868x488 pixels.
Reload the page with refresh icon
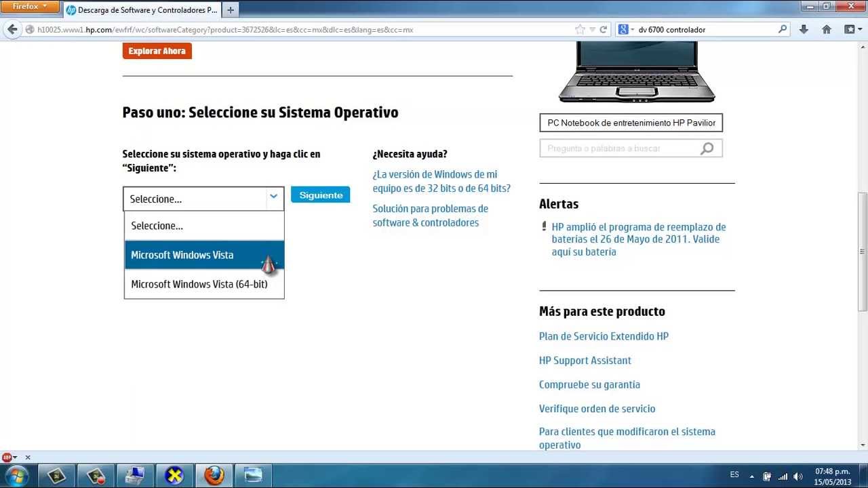point(604,30)
